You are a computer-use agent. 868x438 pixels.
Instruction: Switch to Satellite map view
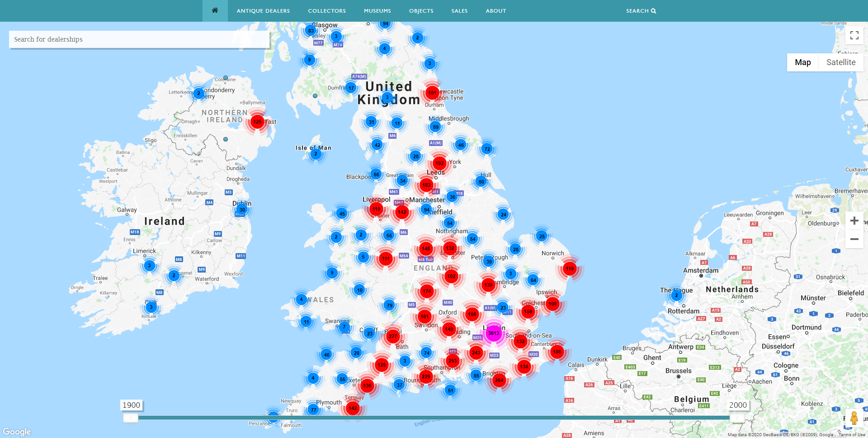(840, 62)
